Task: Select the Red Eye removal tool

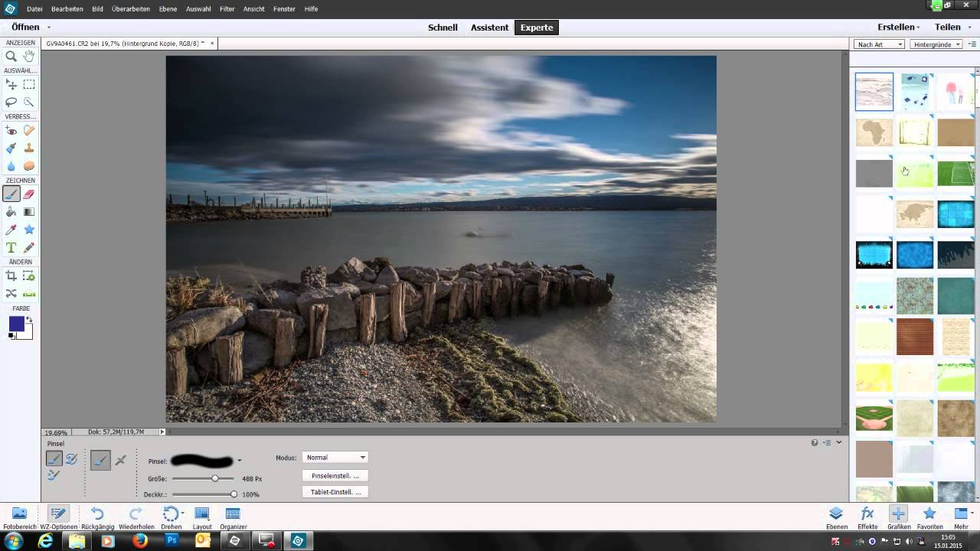Action: 11,131
